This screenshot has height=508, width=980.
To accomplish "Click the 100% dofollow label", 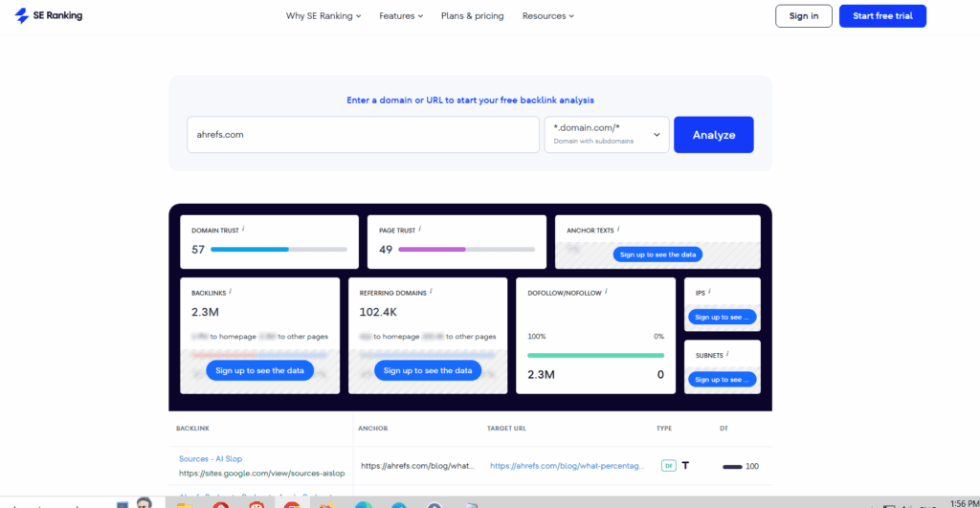I will pyautogui.click(x=536, y=336).
